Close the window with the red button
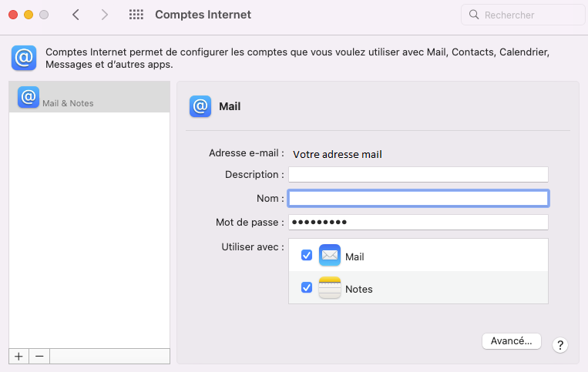This screenshot has width=588, height=372. tap(13, 15)
